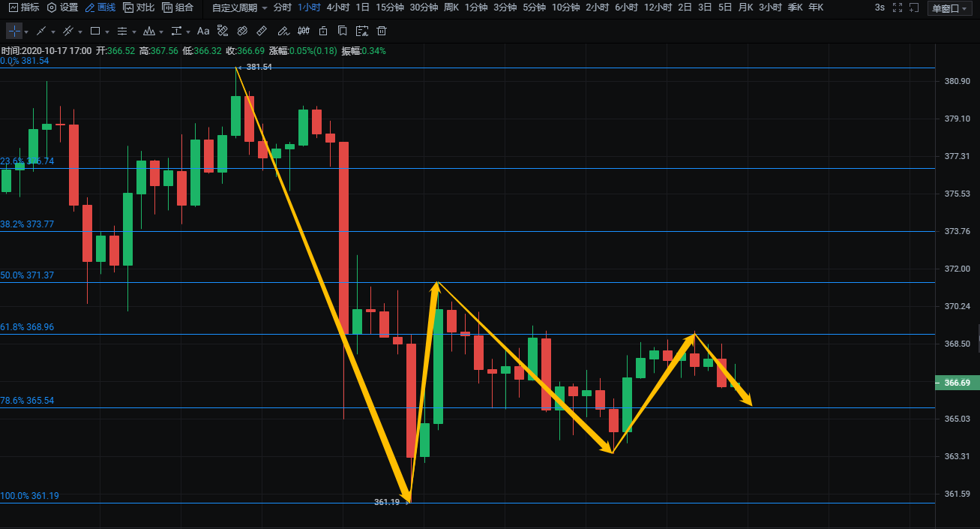
Task: Click the rectangle shape tool
Action: pyautogui.click(x=94, y=32)
